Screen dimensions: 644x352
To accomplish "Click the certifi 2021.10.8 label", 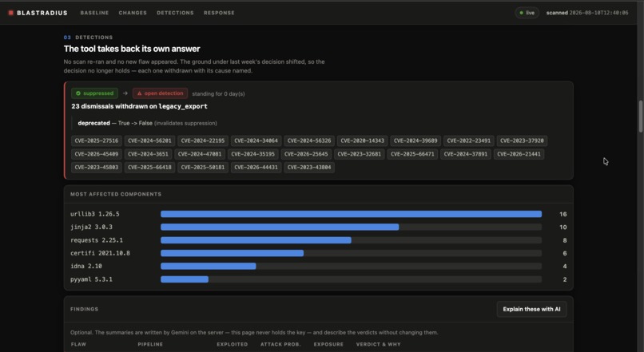I will 100,253.
